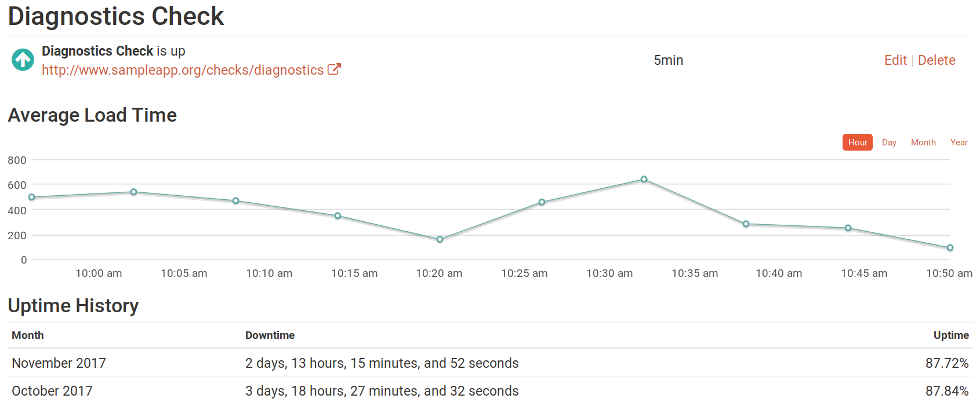Expand the November 2017 uptime row
Image resolution: width=980 pixels, height=402 pixels.
59,363
